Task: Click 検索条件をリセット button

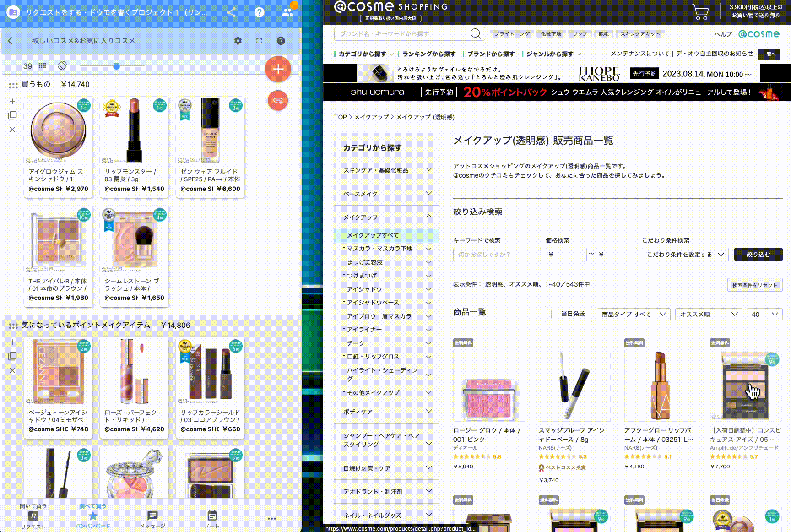Action: point(754,285)
